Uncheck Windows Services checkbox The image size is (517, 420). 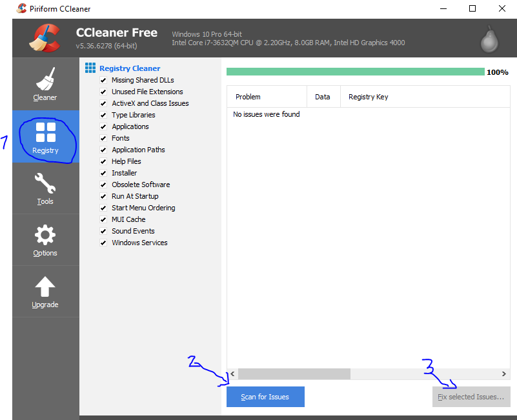pos(103,243)
